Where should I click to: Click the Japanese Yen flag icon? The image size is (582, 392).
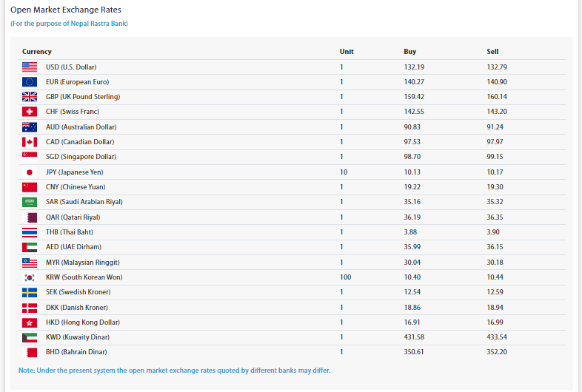click(30, 172)
